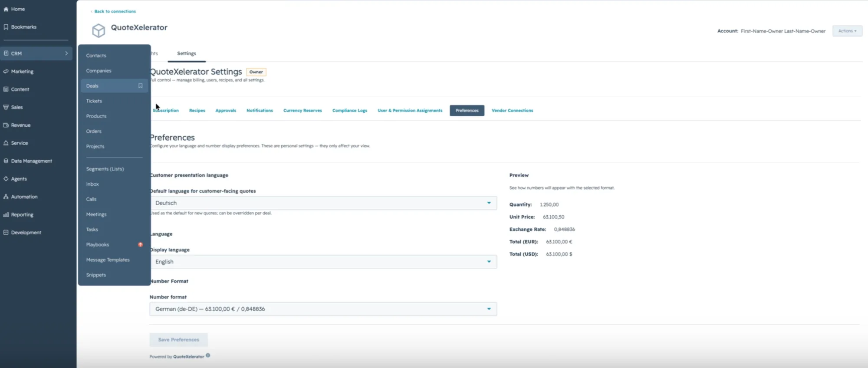Open Companies from the CRM menu
868x368 pixels.
click(x=99, y=71)
